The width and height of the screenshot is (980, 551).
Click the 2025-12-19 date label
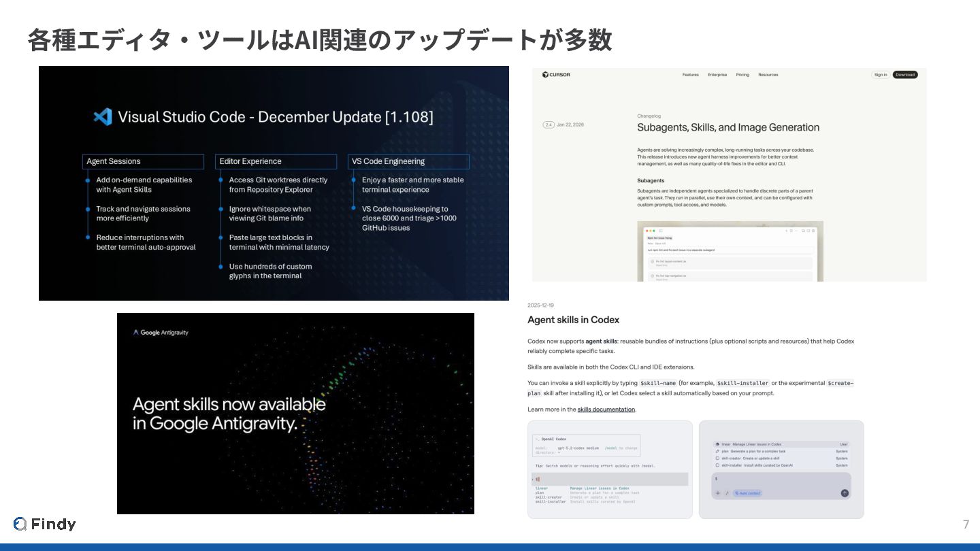540,305
